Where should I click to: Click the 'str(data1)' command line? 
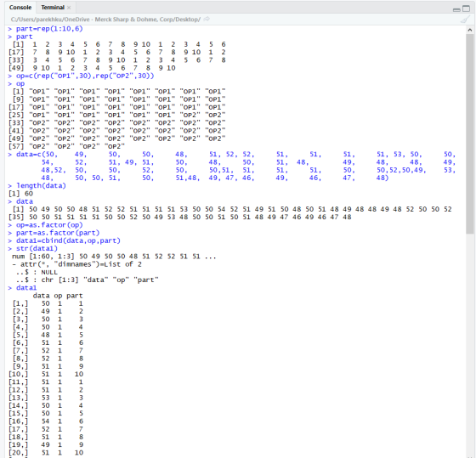click(x=33, y=248)
